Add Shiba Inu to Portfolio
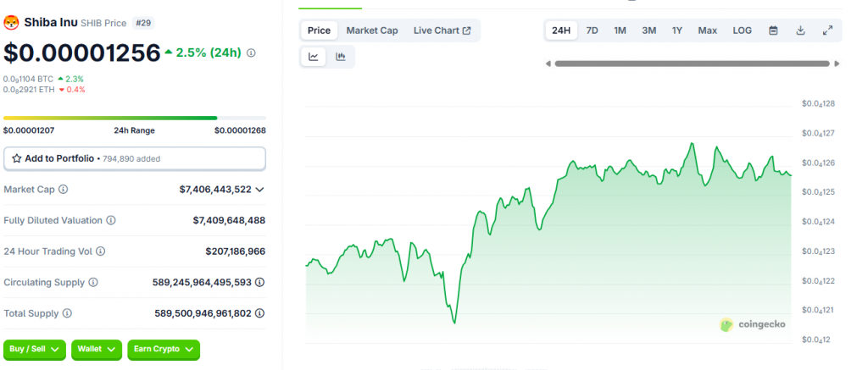This screenshot has width=868, height=370. [135, 158]
